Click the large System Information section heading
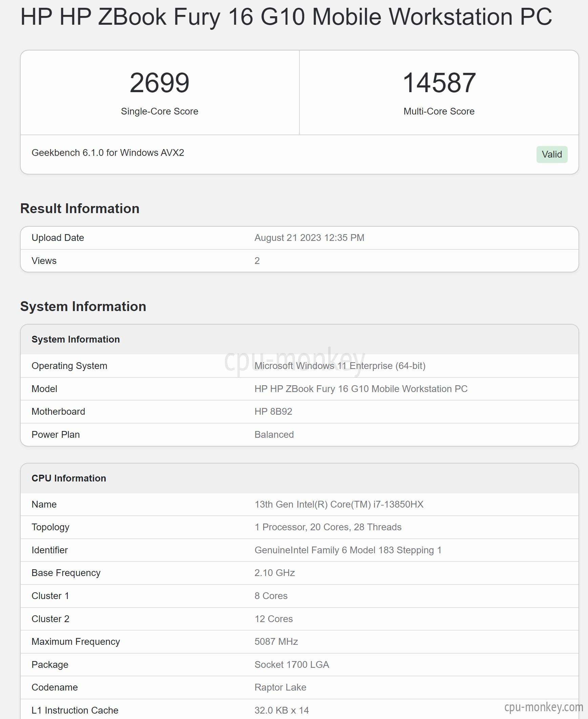588x719 pixels. 83,306
